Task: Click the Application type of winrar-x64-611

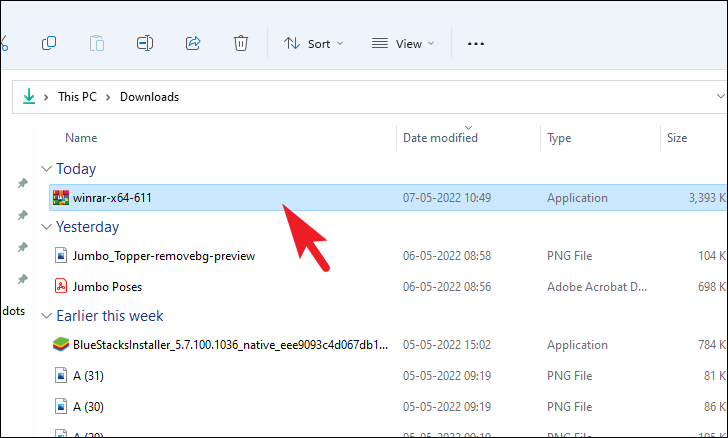Action: coord(577,198)
